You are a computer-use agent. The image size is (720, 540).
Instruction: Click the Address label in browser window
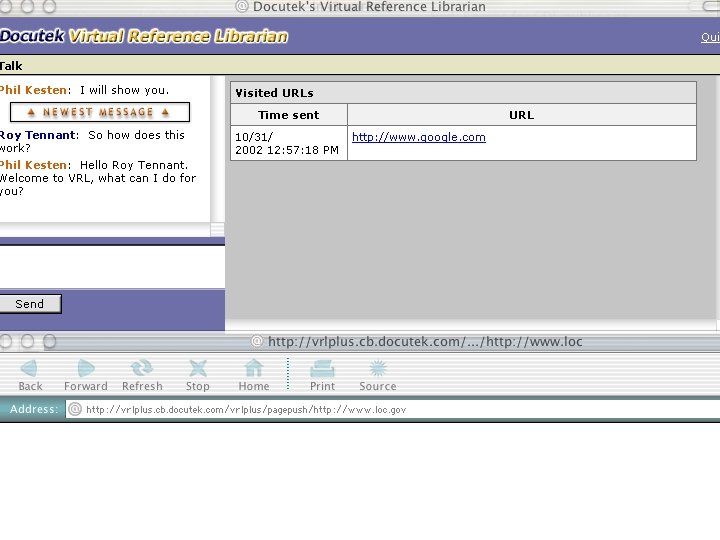tap(34, 409)
